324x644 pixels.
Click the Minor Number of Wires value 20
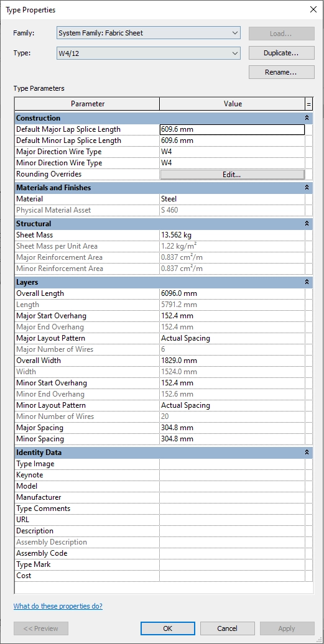[232, 416]
